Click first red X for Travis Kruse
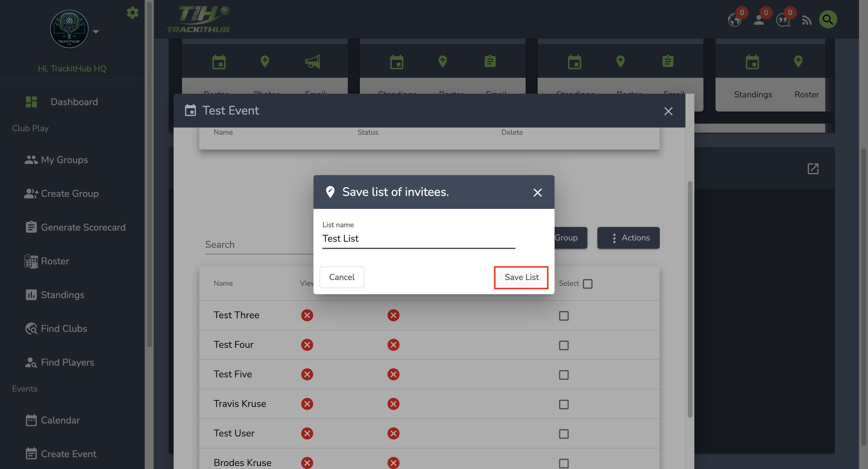 pos(307,404)
